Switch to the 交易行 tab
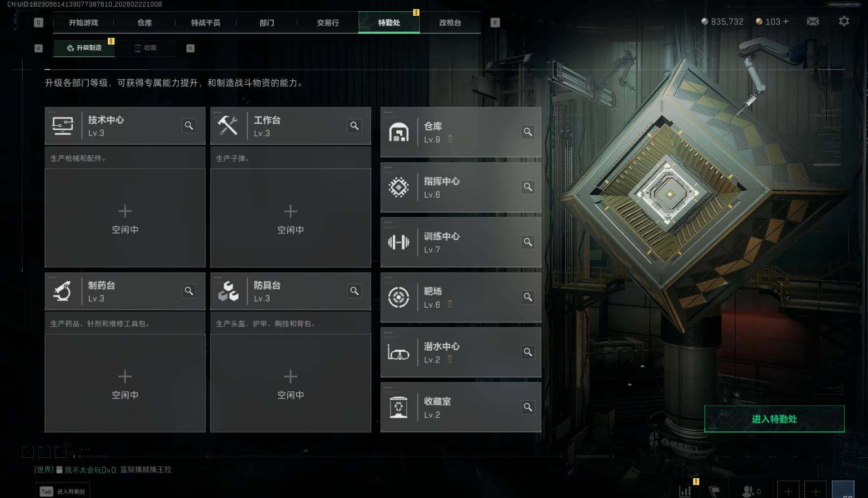 point(328,23)
